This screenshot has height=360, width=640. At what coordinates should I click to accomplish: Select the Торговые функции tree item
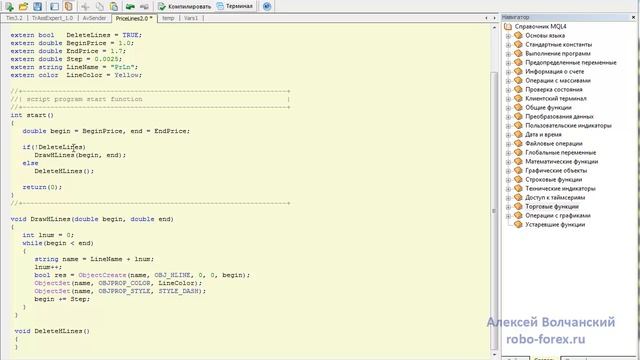pyautogui.click(x=552, y=207)
